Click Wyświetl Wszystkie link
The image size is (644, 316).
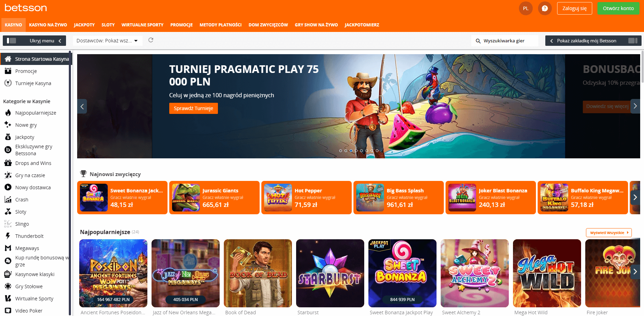[609, 233]
